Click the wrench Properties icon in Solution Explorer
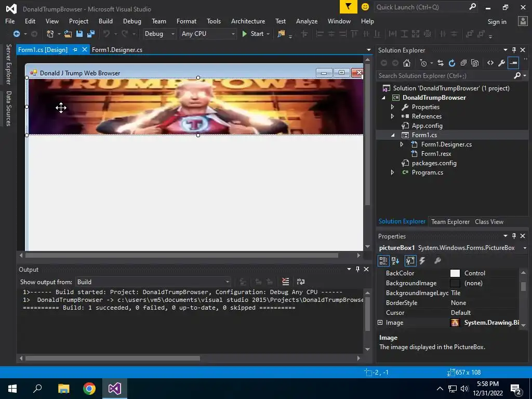The width and height of the screenshot is (532, 399). (x=502, y=63)
